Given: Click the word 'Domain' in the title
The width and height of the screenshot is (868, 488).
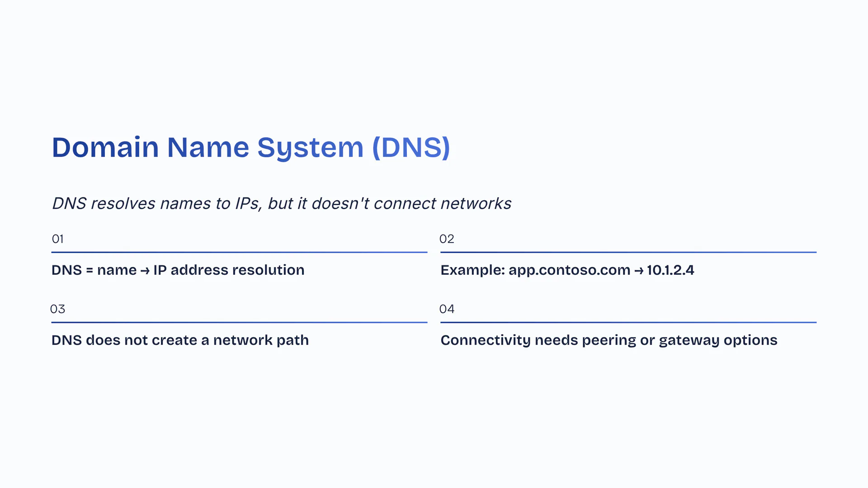Looking at the screenshot, I should (x=105, y=148).
